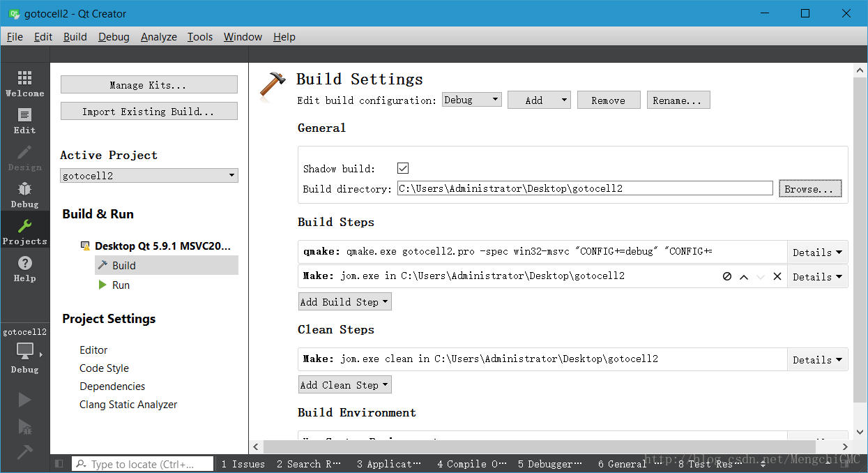The height and width of the screenshot is (473, 868).
Task: Open the build configuration Debug dropdown
Action: (471, 100)
